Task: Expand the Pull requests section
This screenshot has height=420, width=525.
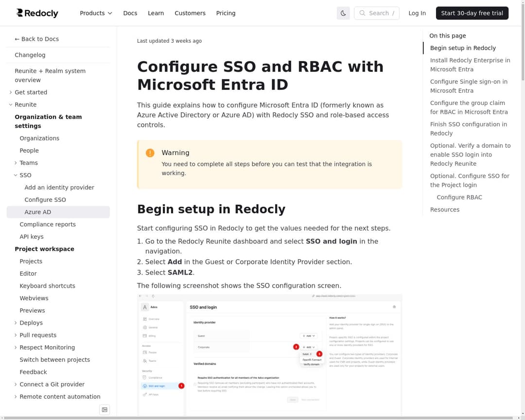Action: point(38,335)
